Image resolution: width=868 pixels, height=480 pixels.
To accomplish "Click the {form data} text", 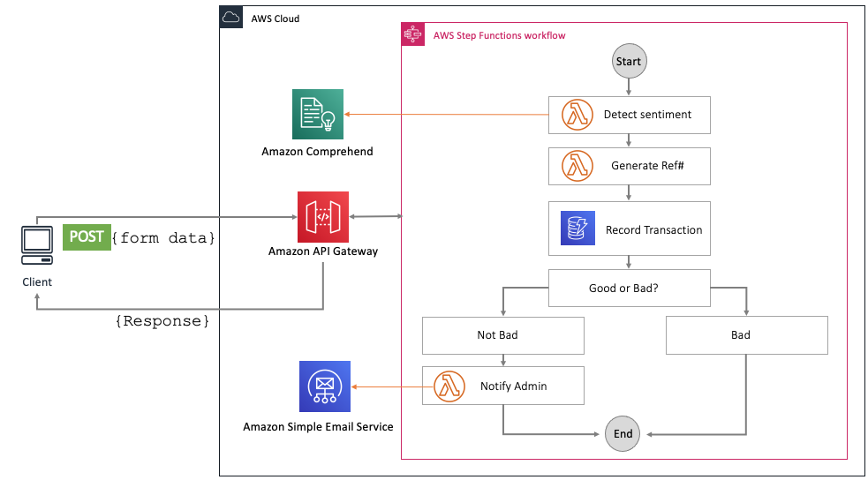I will coord(162,237).
